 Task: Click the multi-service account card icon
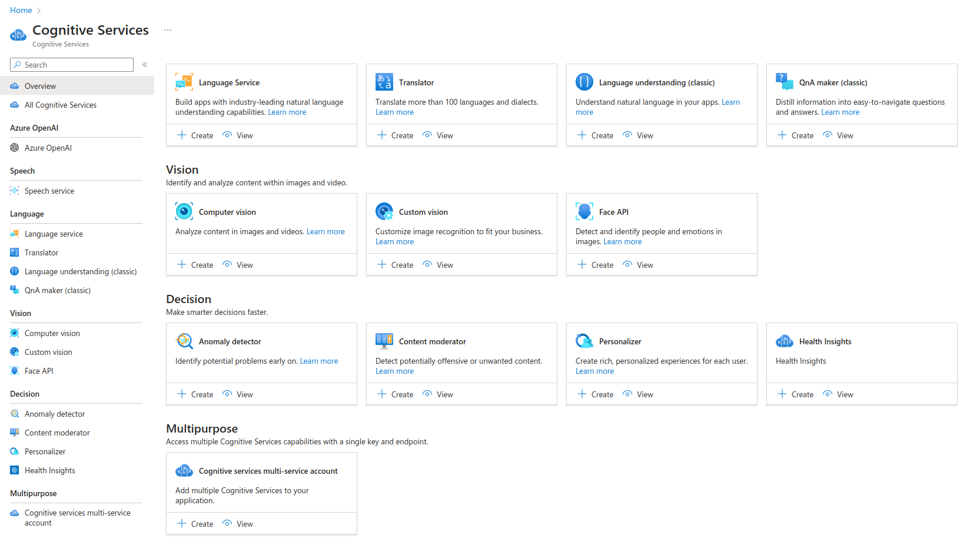(x=184, y=471)
